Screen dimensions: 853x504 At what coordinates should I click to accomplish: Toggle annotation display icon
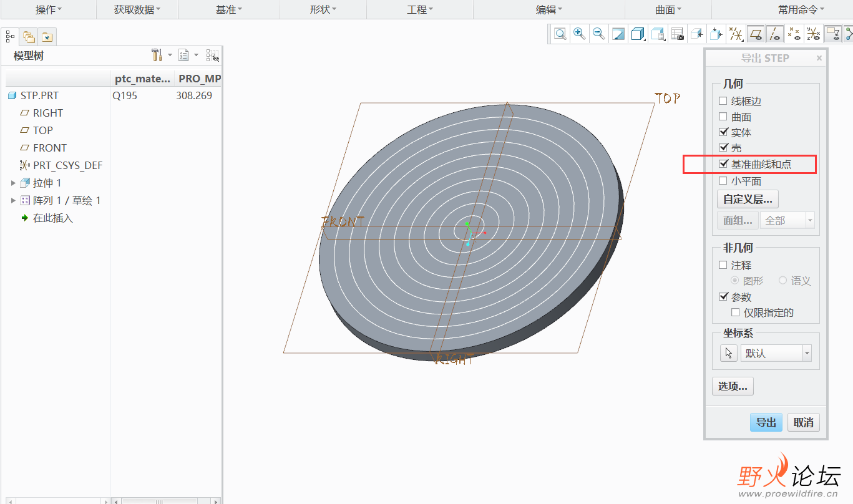(832, 34)
